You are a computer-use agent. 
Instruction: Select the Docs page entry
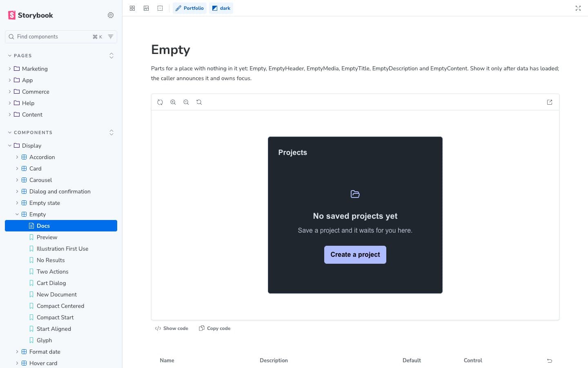(x=61, y=226)
